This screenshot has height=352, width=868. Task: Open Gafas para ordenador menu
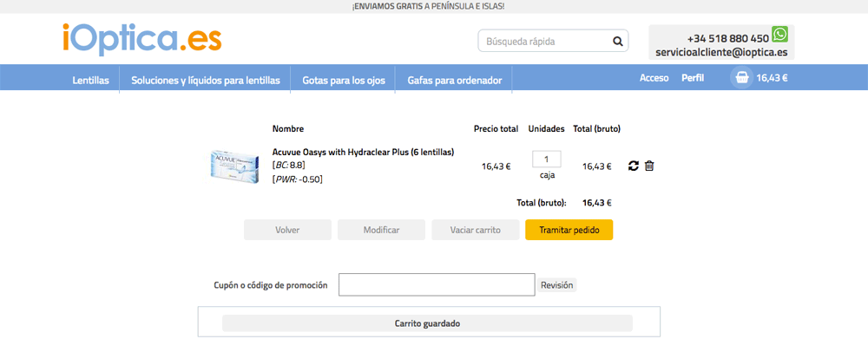(x=455, y=80)
